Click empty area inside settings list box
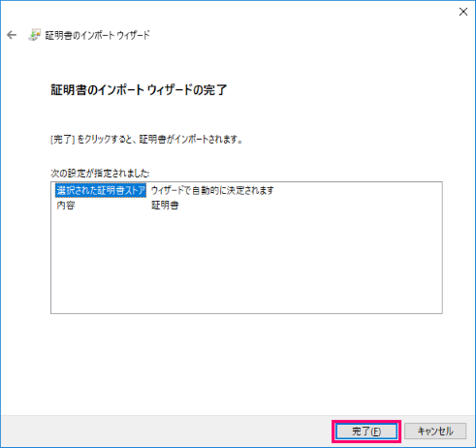The width and height of the screenshot is (476, 448). [x=246, y=262]
